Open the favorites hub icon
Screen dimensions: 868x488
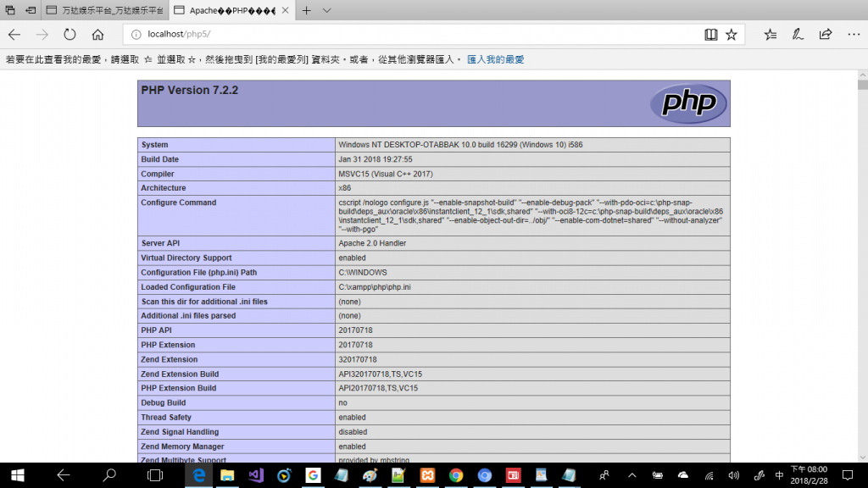point(770,34)
